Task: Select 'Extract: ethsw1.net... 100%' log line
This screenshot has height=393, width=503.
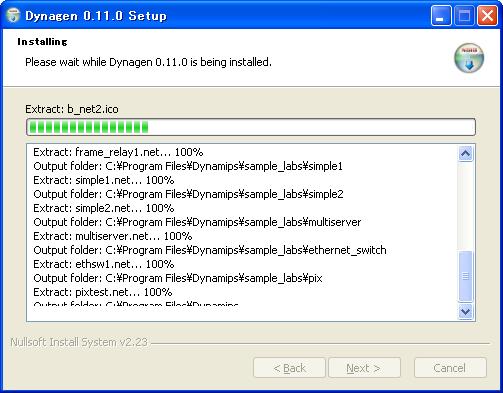Action: (104, 264)
